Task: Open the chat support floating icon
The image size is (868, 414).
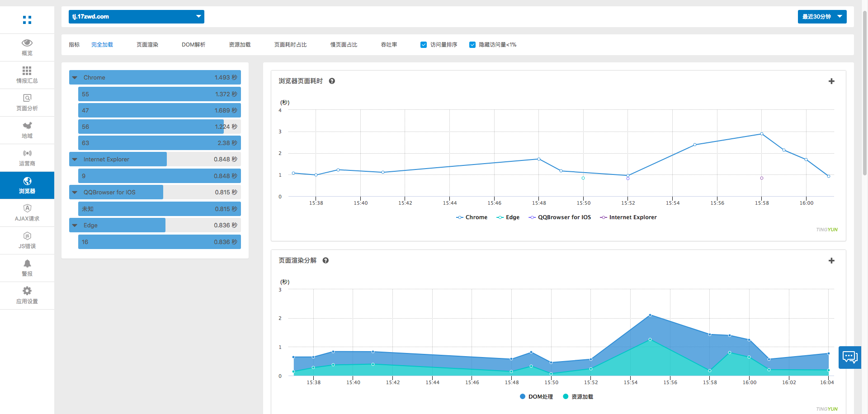Action: tap(850, 358)
